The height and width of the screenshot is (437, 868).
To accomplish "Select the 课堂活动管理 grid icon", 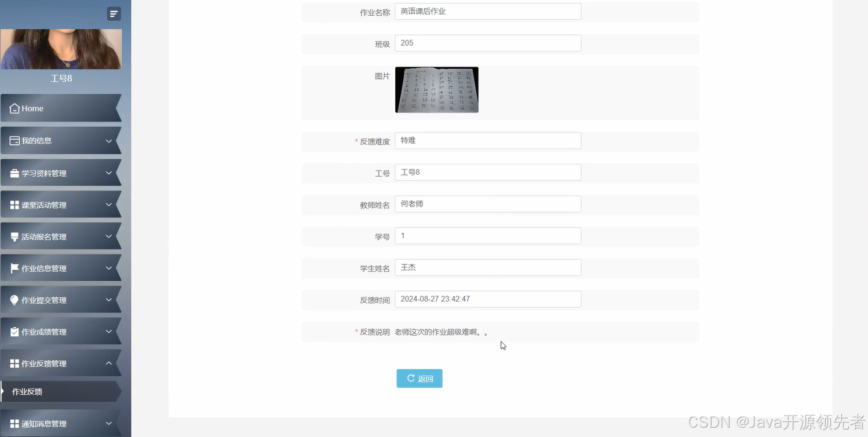I will [x=14, y=204].
